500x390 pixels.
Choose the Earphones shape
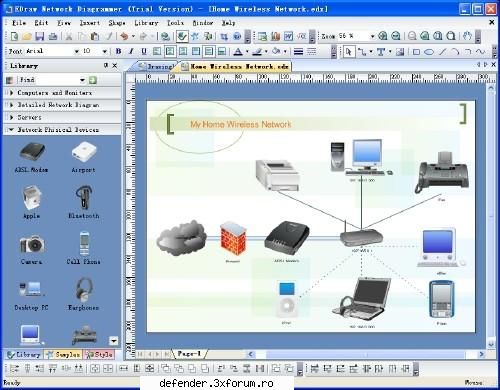(x=84, y=294)
